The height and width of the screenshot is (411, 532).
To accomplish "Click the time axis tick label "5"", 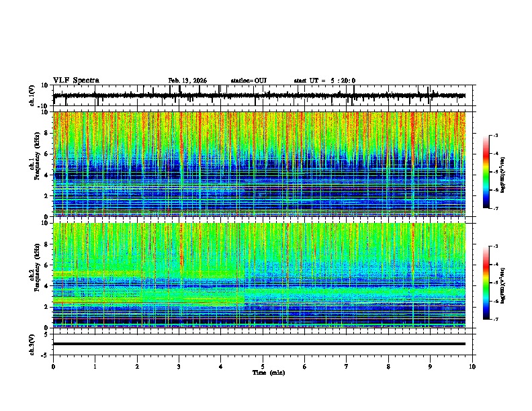I will (263, 367).
